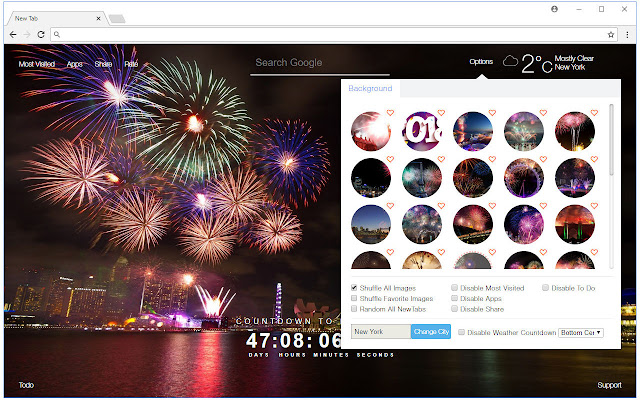Open the Share menu

(103, 64)
